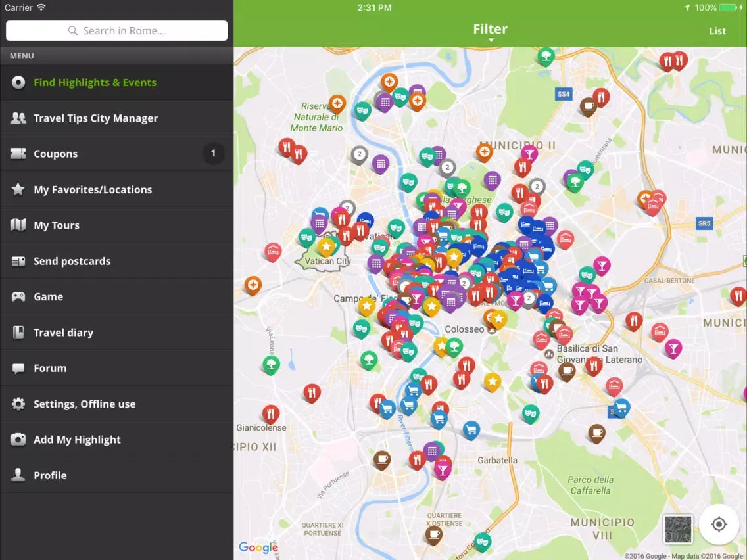Click the person icon beside Profile
Viewport: 747px width, 560px height.
point(18,475)
